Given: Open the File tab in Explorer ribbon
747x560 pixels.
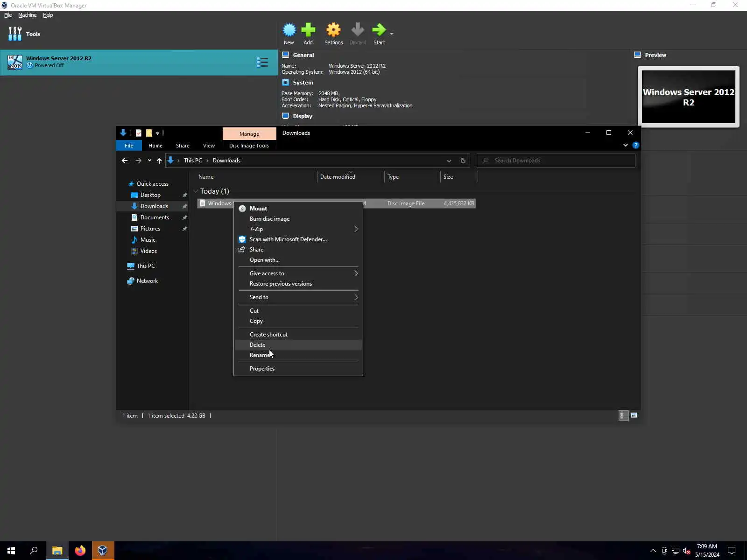Looking at the screenshot, I should pos(129,146).
